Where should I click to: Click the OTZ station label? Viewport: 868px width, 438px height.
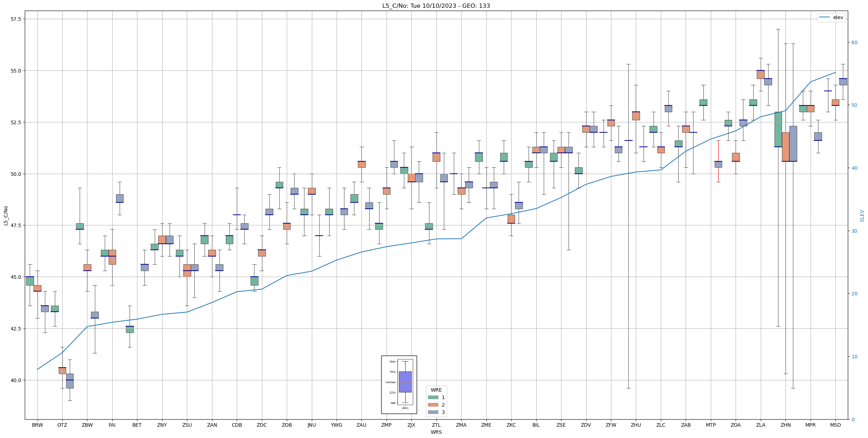coord(62,425)
